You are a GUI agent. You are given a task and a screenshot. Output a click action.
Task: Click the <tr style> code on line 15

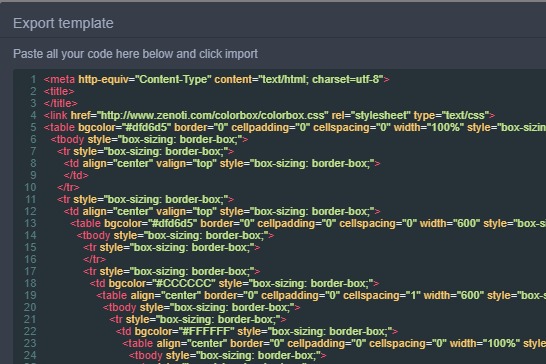172,247
